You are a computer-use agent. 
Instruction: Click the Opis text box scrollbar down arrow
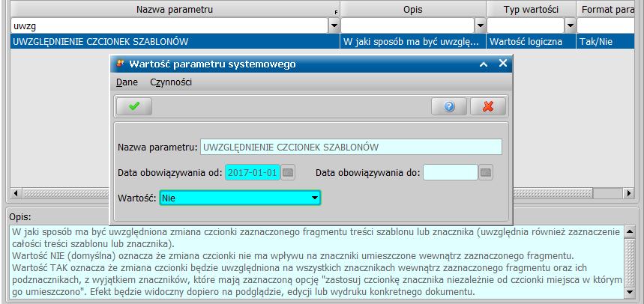point(629,293)
